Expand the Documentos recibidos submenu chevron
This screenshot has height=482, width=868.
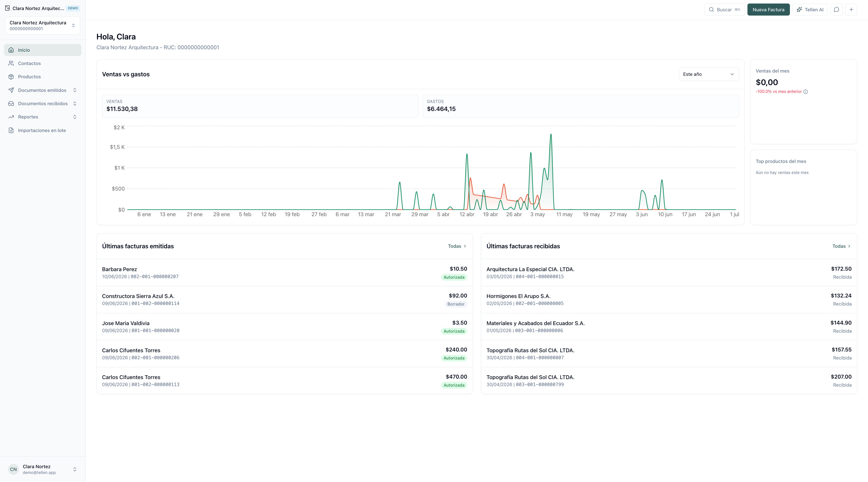tap(75, 103)
